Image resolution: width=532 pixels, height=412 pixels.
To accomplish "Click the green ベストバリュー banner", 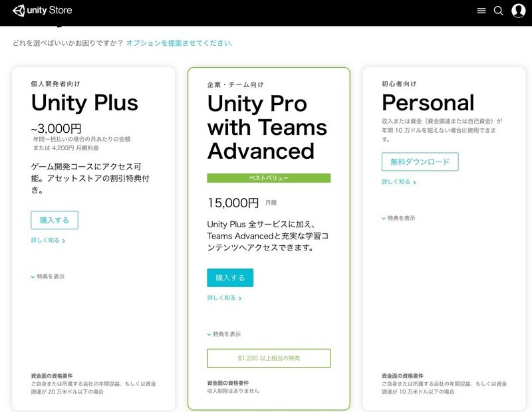I will pyautogui.click(x=269, y=178).
